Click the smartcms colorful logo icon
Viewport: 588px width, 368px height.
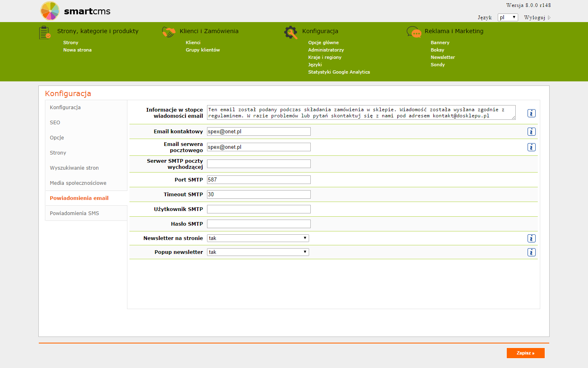(x=50, y=11)
